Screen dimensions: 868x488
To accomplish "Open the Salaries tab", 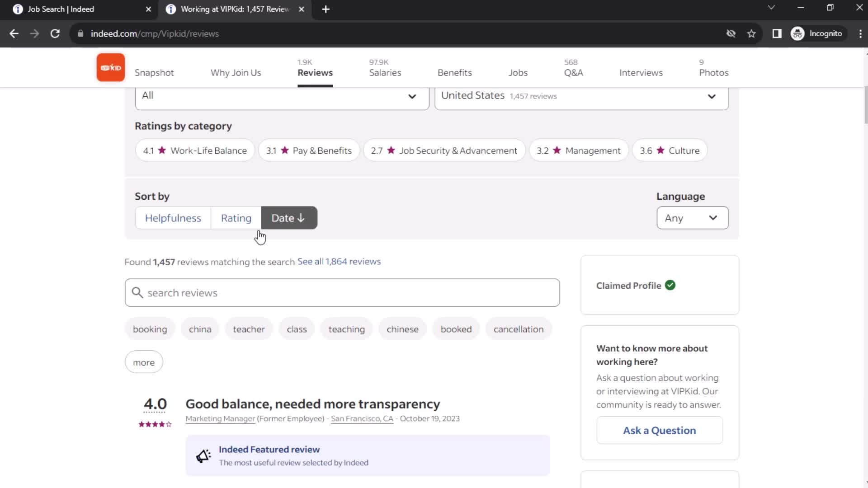I will (385, 72).
